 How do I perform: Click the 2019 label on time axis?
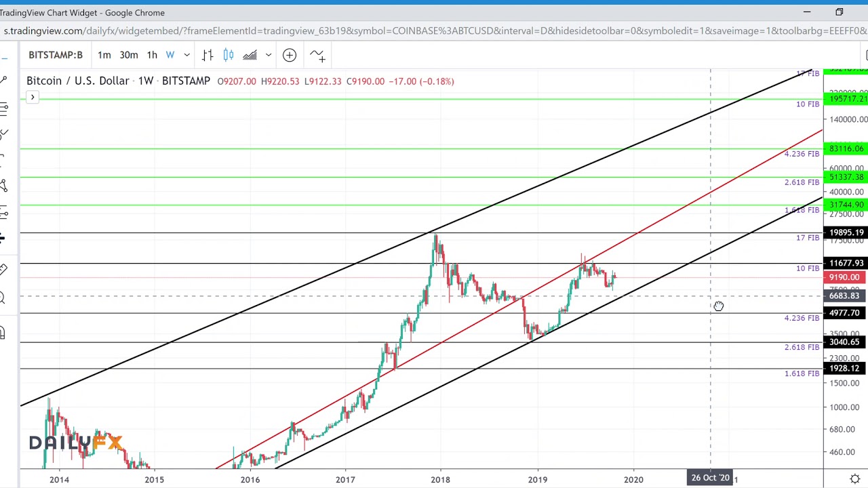pyautogui.click(x=538, y=479)
